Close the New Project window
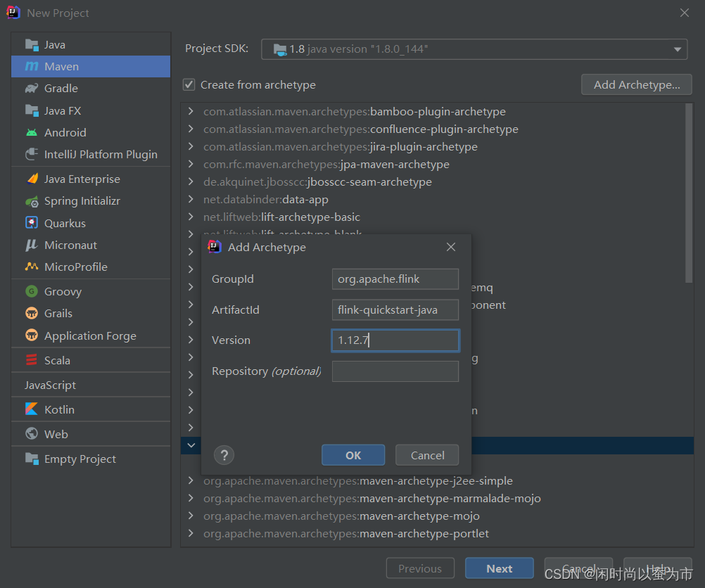Screen dimensions: 705x588 click(x=685, y=13)
